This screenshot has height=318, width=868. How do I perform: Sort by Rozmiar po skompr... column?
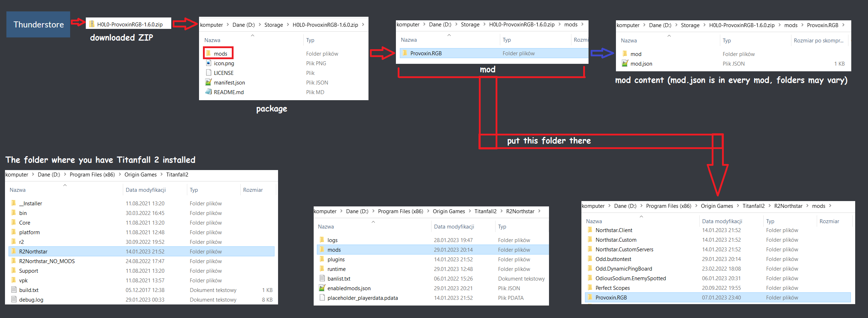[819, 40]
